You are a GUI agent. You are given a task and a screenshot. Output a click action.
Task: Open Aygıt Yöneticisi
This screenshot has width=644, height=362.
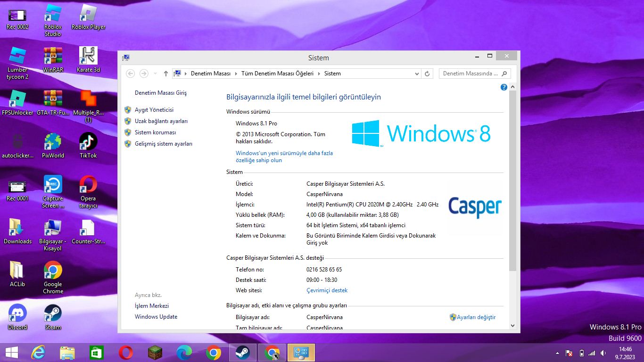[154, 110]
